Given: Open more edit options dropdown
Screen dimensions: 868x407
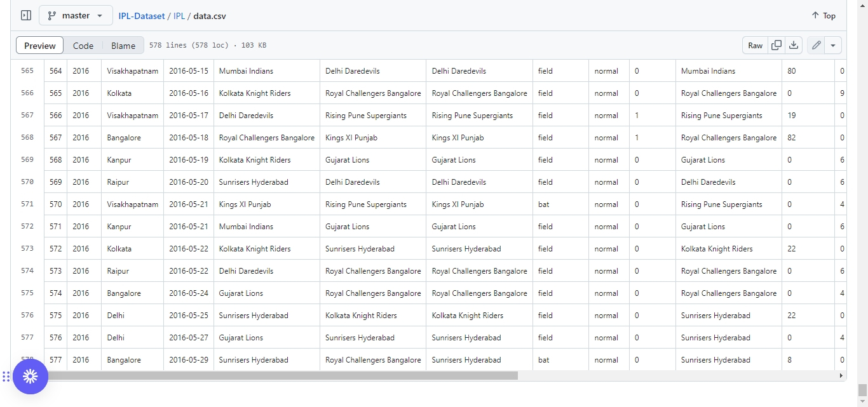Looking at the screenshot, I should pos(834,46).
